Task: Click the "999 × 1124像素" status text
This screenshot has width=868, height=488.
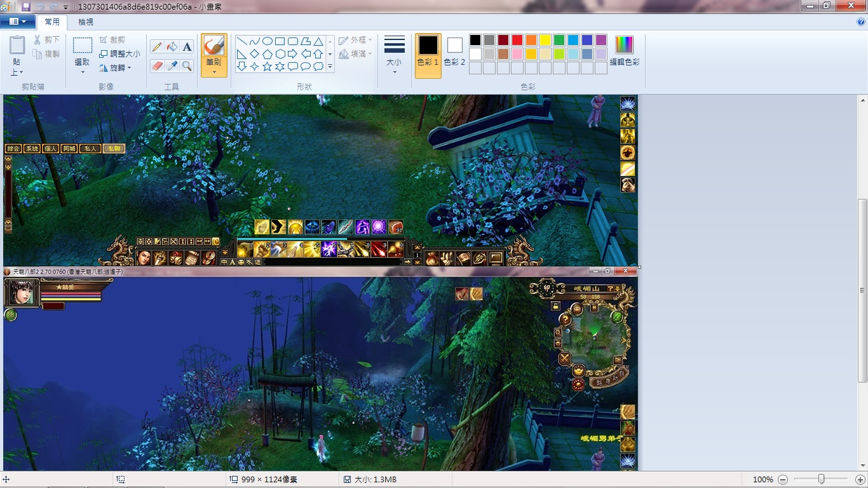Action: [269, 480]
